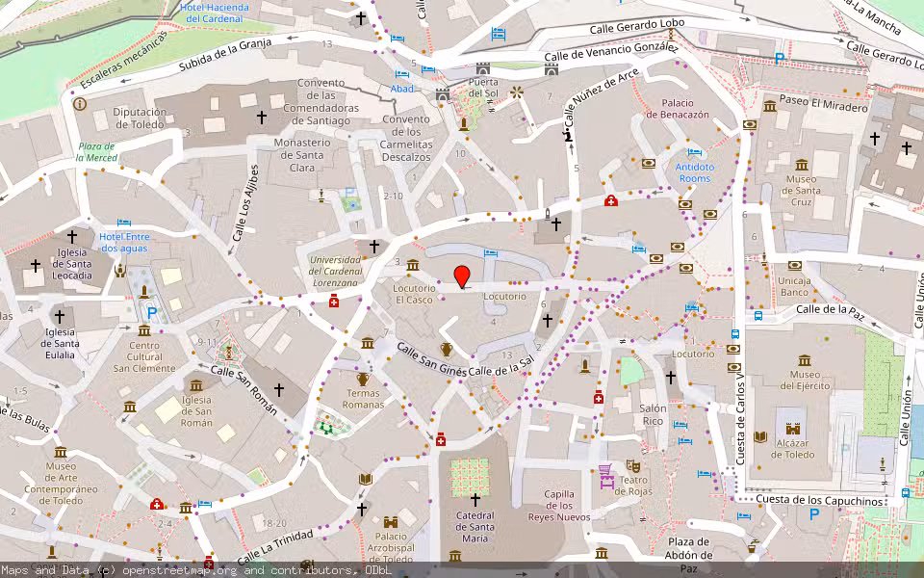Click the shopping cart icon near Teatro de Rojas

click(x=604, y=468)
